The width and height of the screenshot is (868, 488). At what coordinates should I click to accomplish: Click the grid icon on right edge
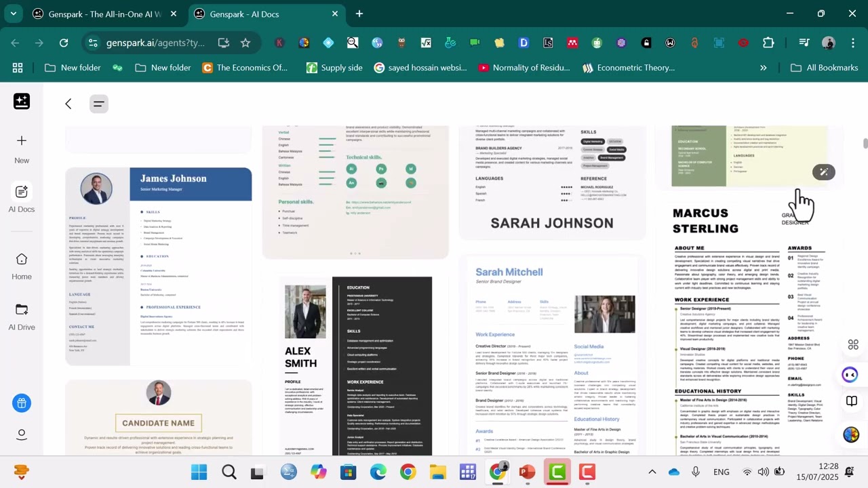[852, 345]
